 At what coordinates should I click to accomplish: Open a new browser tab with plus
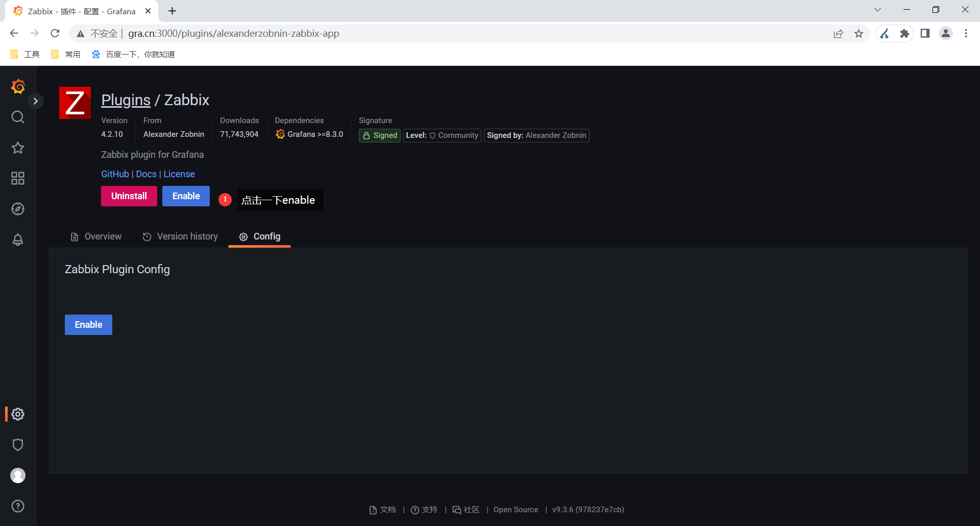pos(173,11)
